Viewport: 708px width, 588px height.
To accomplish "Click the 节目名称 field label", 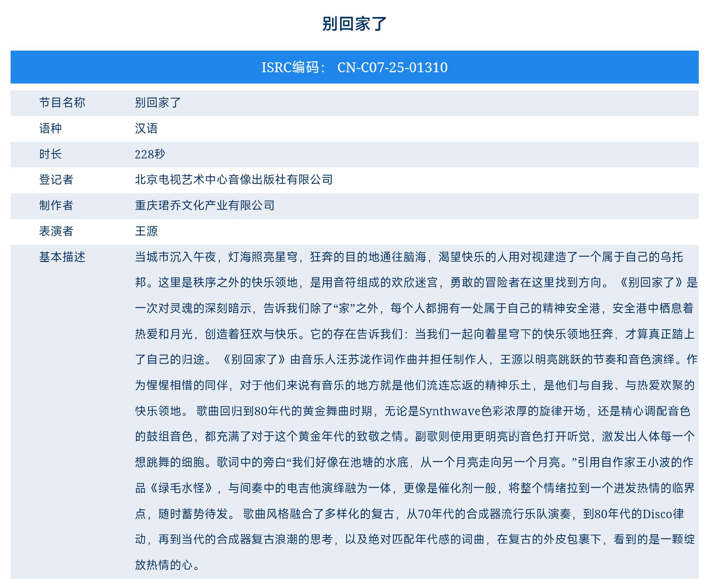I will click(62, 103).
